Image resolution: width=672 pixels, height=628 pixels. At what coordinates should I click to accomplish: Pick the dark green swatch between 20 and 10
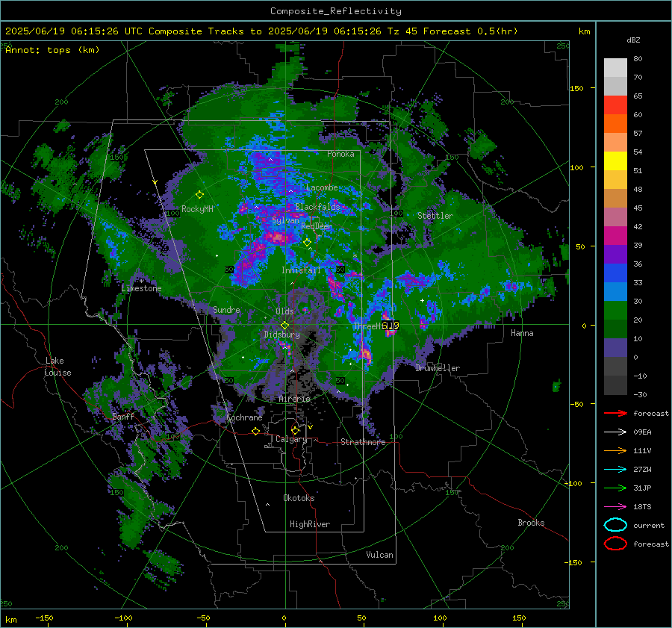(615, 329)
